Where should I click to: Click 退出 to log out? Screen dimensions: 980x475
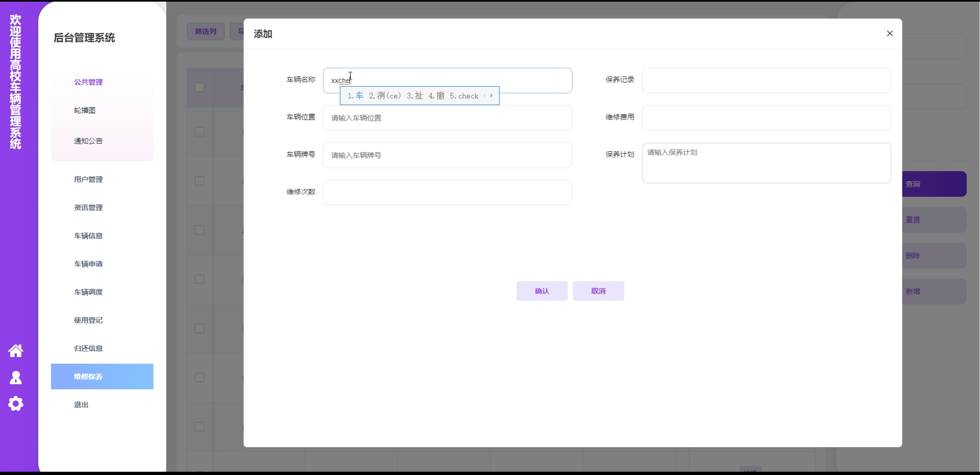(x=81, y=405)
